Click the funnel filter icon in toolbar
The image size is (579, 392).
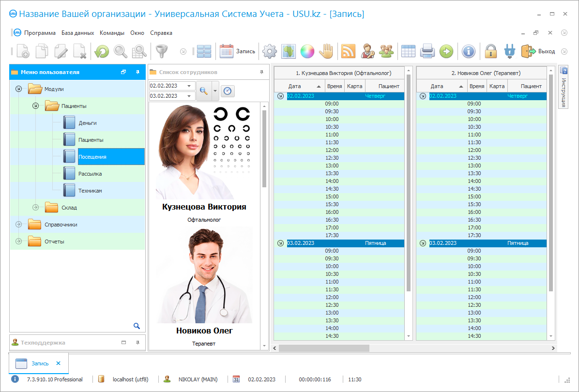click(x=161, y=51)
